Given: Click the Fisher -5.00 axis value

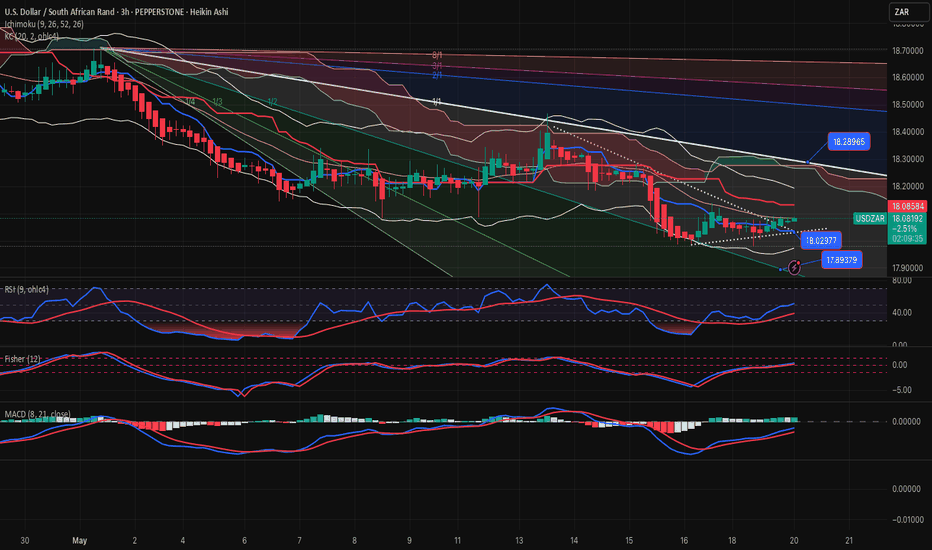Looking at the screenshot, I should click(x=900, y=390).
